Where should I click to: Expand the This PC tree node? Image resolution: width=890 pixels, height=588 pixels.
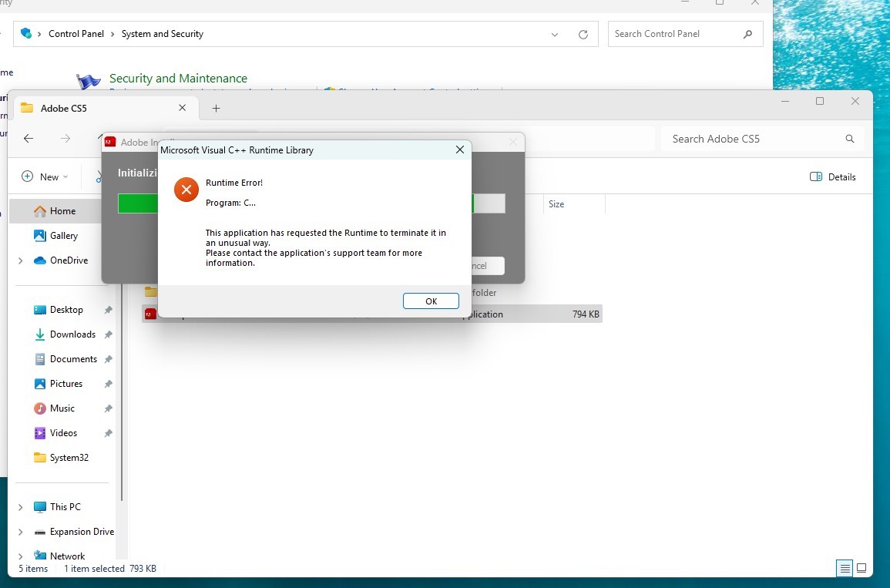[21, 507]
